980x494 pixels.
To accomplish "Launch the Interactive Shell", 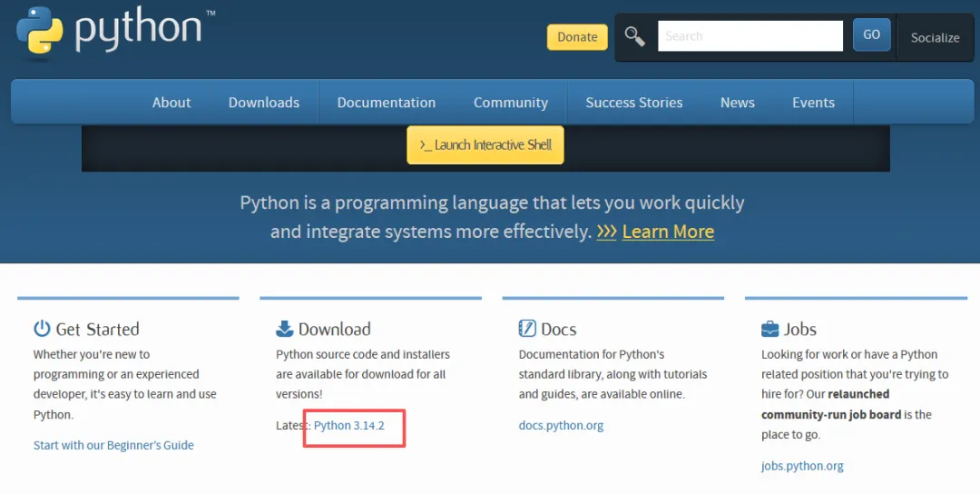I will coord(485,145).
